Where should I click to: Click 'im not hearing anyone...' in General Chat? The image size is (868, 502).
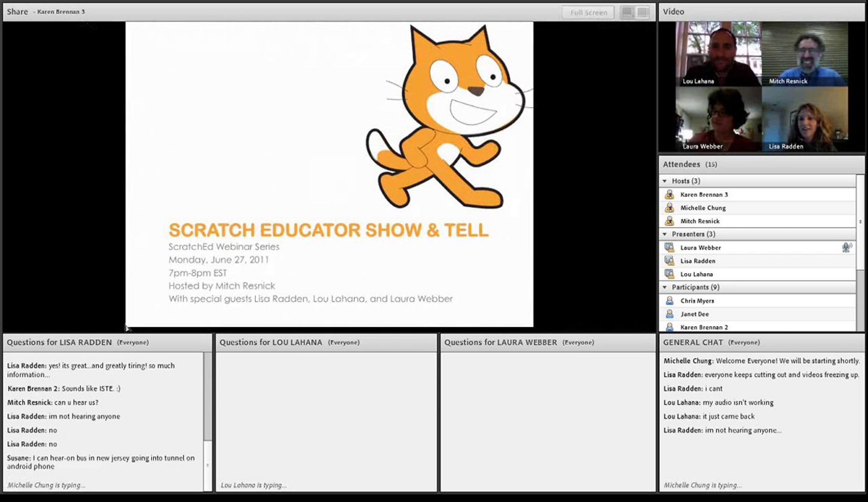coord(722,430)
